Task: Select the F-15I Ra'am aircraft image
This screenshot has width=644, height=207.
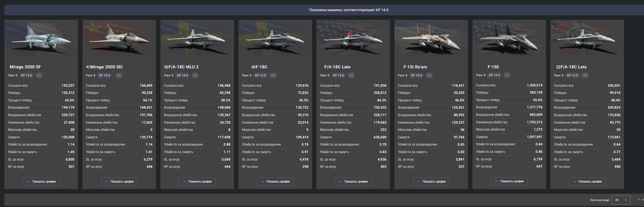Action: coord(431,39)
